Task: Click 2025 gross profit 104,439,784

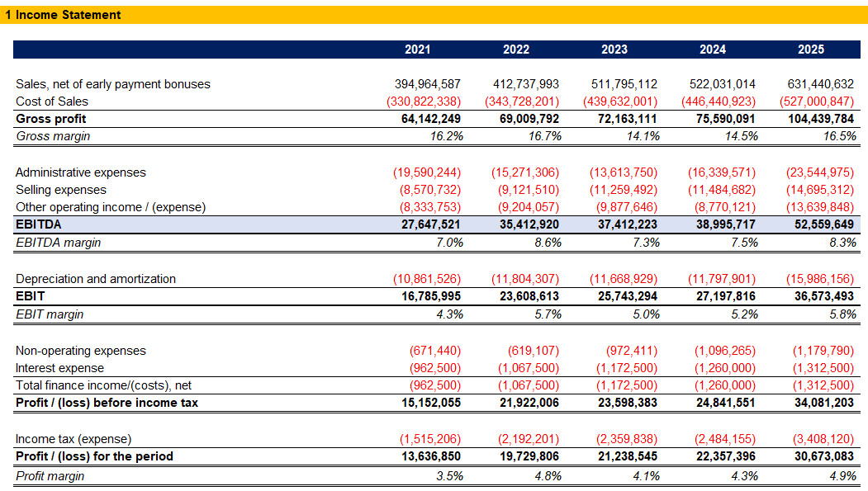Action: [821, 118]
